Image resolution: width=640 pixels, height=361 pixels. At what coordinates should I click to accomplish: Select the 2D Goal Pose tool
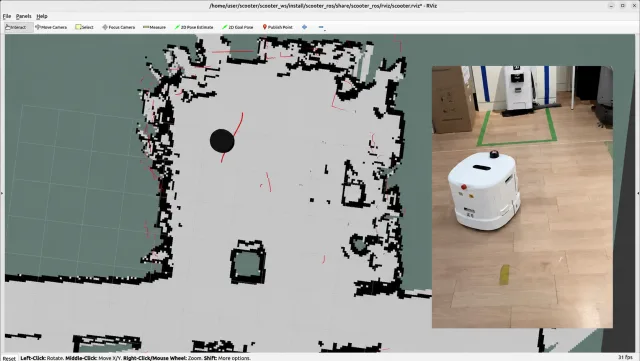tap(238, 27)
